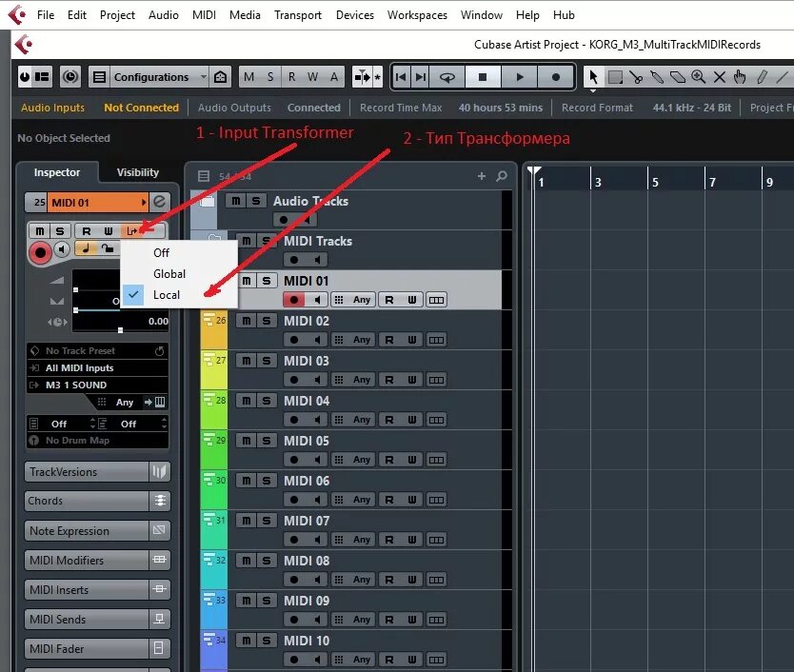Image resolution: width=794 pixels, height=672 pixels.
Task: Click the Input Transformer button in Inspector
Action: [x=132, y=231]
